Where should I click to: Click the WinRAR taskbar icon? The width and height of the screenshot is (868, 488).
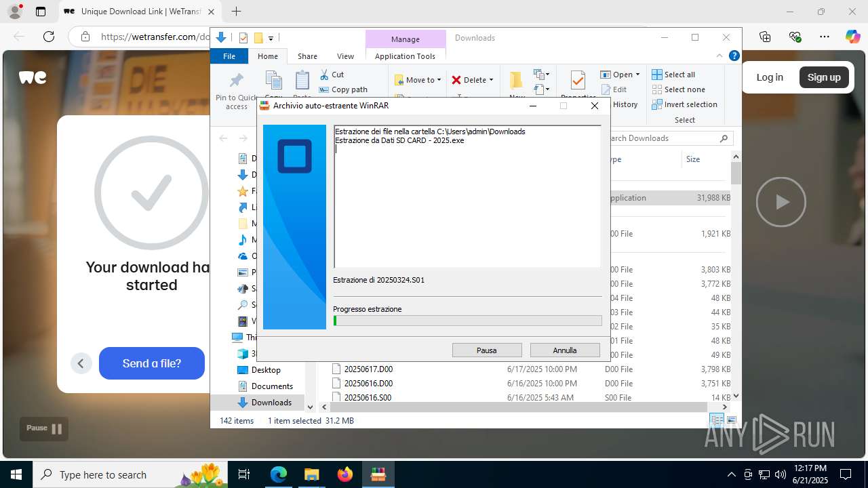[378, 474]
